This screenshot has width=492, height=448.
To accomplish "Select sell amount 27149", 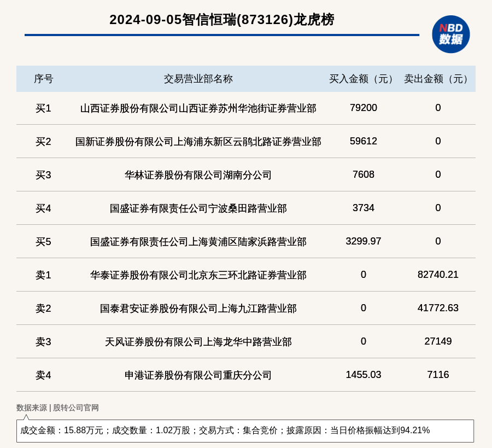I will pyautogui.click(x=438, y=341).
